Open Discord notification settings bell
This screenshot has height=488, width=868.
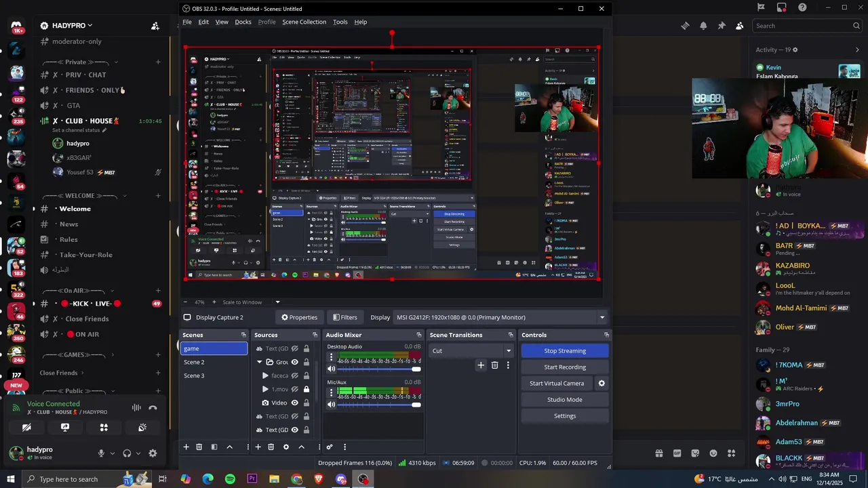[x=703, y=26]
